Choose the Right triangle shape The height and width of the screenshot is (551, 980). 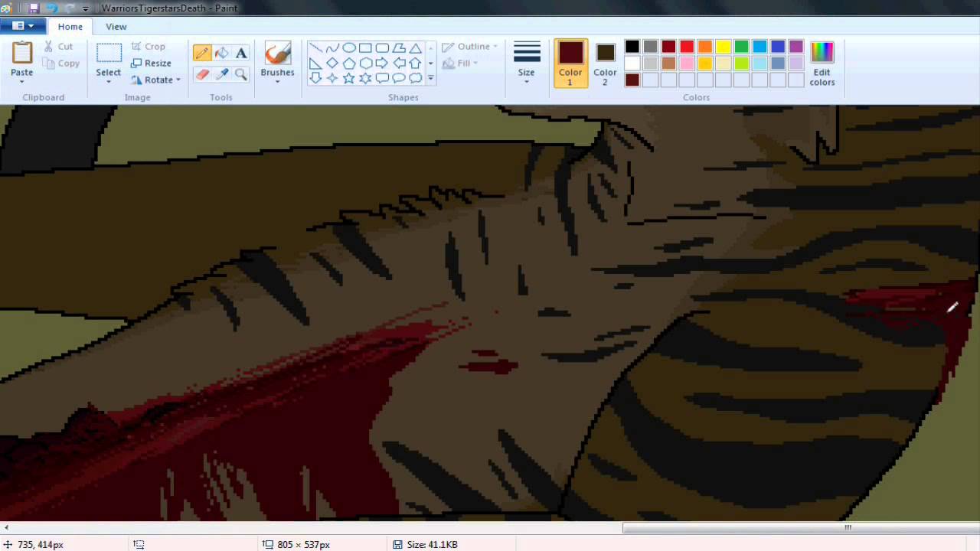(315, 63)
